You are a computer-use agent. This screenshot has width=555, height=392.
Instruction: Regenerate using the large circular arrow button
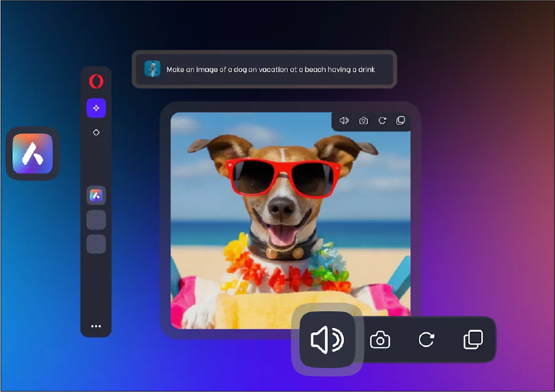[426, 340]
